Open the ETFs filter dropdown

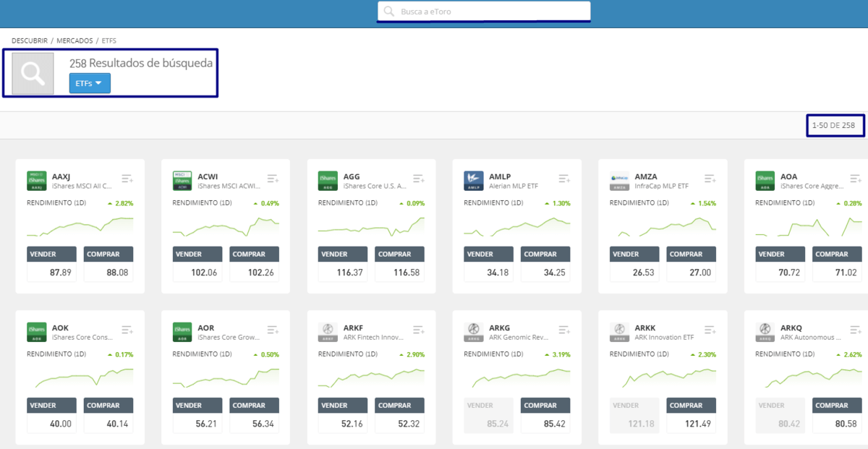pos(90,83)
